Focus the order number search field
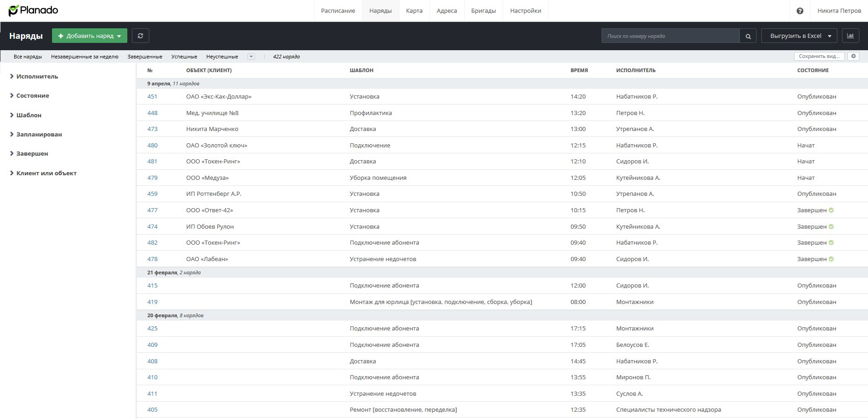This screenshot has width=868, height=419. [x=670, y=36]
